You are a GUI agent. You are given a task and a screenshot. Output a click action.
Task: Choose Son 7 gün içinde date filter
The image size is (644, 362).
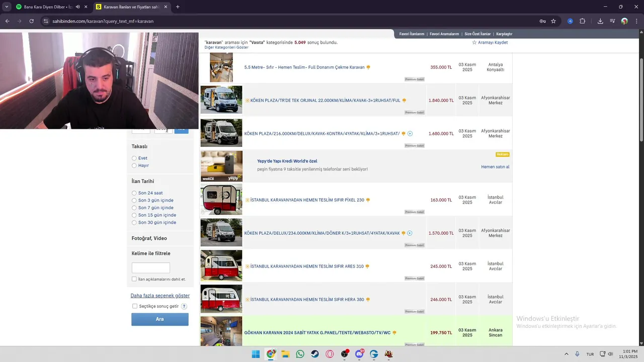coord(134,208)
